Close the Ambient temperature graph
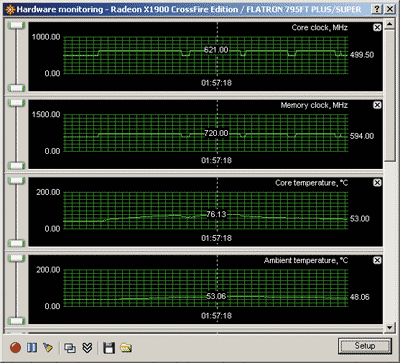This screenshot has width=400, height=363. (377, 260)
